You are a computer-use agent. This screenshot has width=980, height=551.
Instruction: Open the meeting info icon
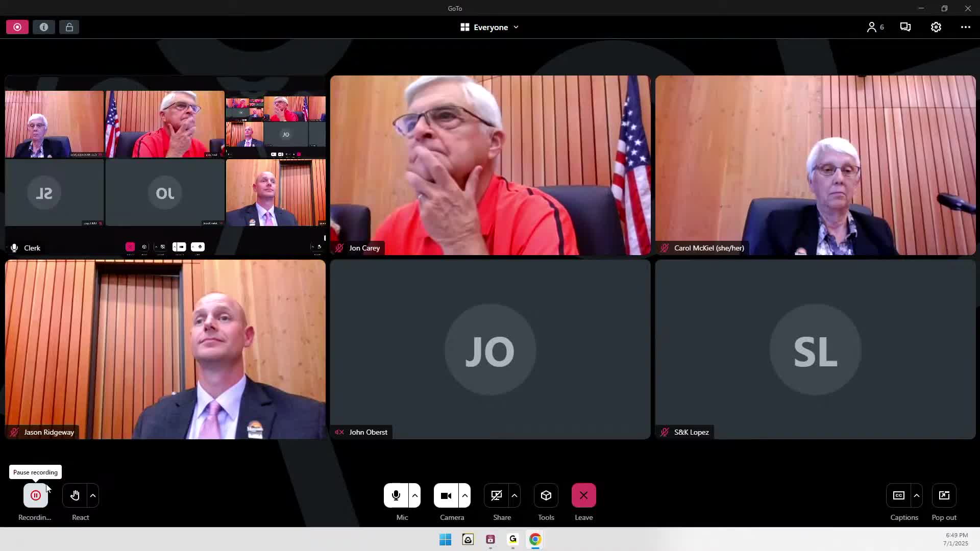(x=44, y=27)
